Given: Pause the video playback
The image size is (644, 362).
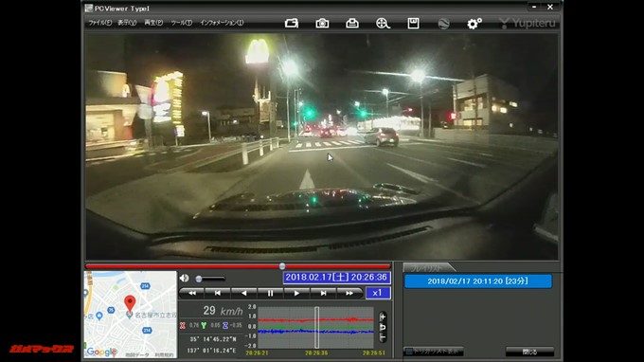Looking at the screenshot, I should [x=270, y=293].
